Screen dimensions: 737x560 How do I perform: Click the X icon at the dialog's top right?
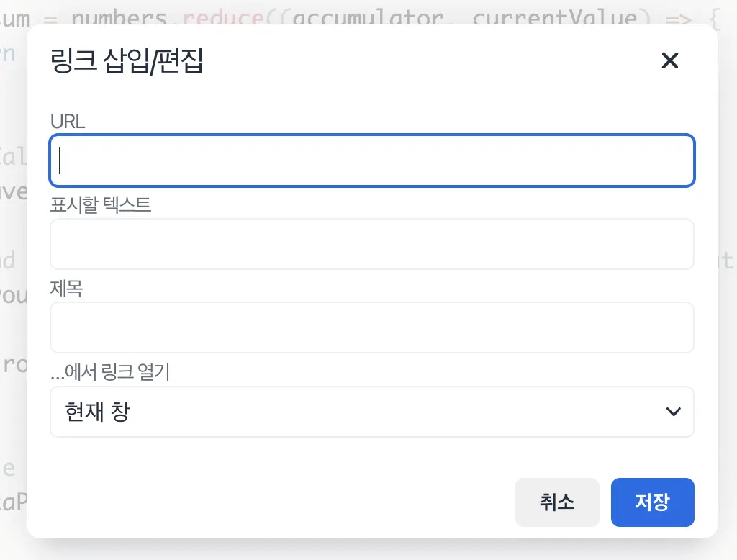coord(670,60)
